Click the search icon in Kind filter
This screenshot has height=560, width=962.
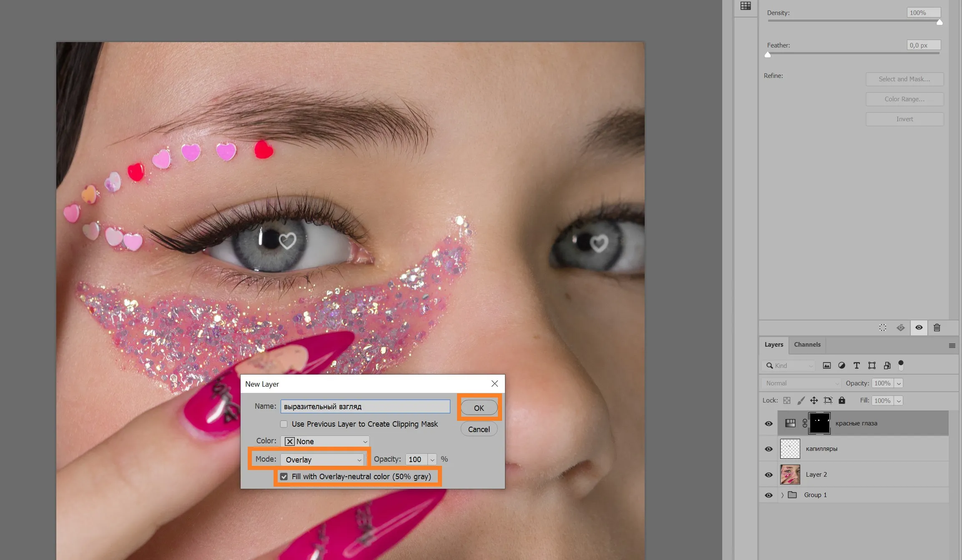click(x=770, y=365)
